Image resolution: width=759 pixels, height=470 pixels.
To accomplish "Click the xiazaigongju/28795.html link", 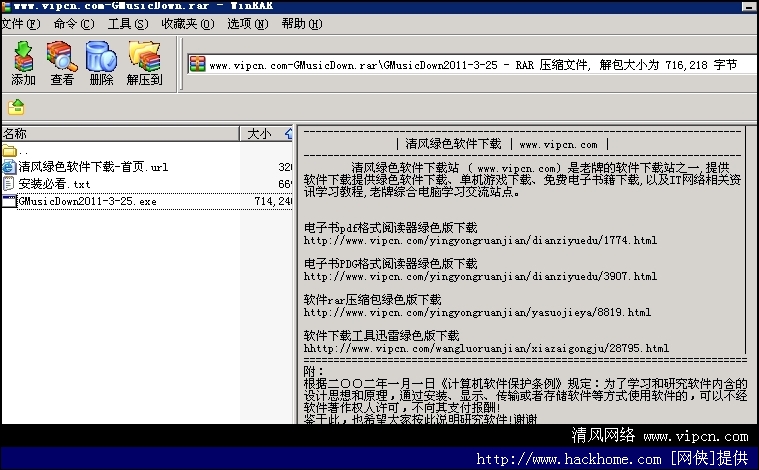I will point(486,348).
